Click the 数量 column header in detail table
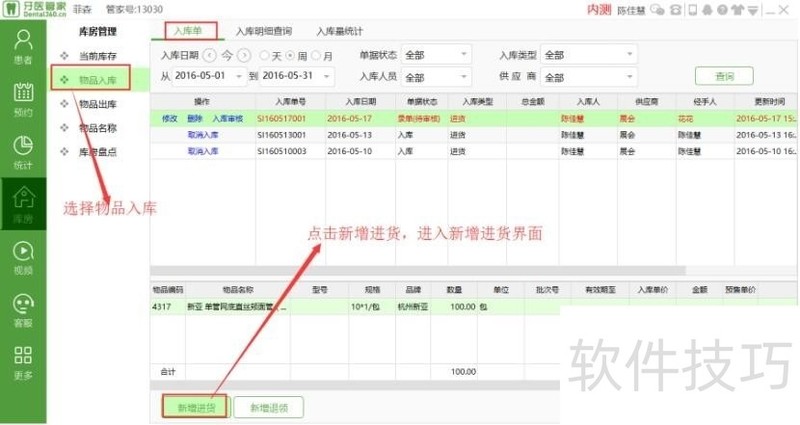The width and height of the screenshot is (800, 425). 454,289
